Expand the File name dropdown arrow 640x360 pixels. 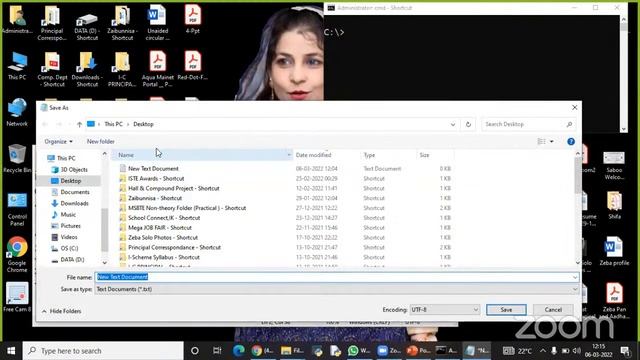pyautogui.click(x=575, y=278)
